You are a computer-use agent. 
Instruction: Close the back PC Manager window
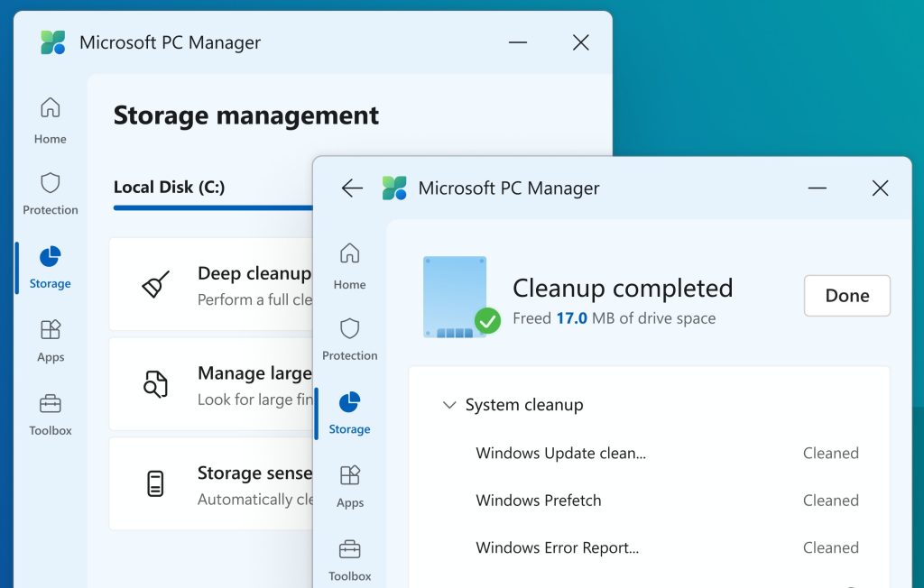click(580, 42)
